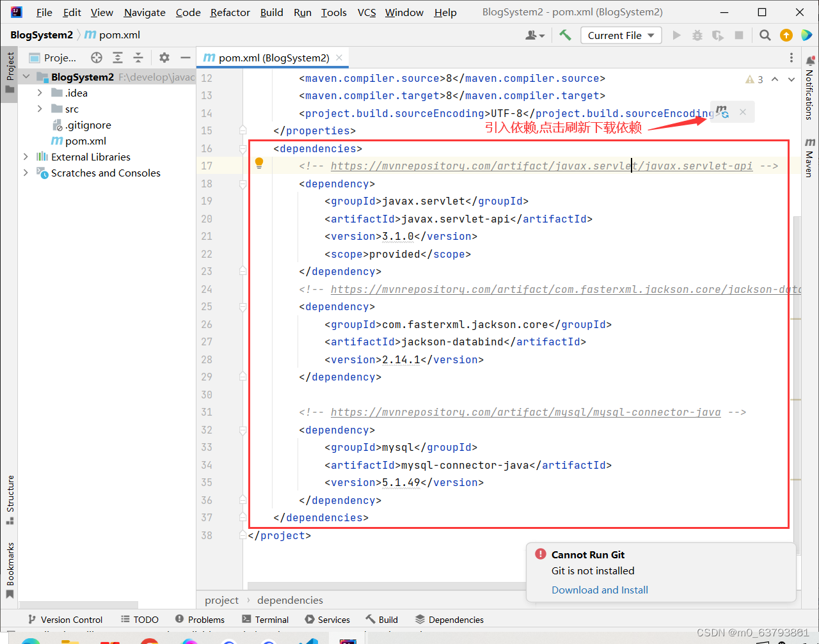819x644 pixels.
Task: Click the Expand All icon in Project panel
Action: tap(118, 58)
